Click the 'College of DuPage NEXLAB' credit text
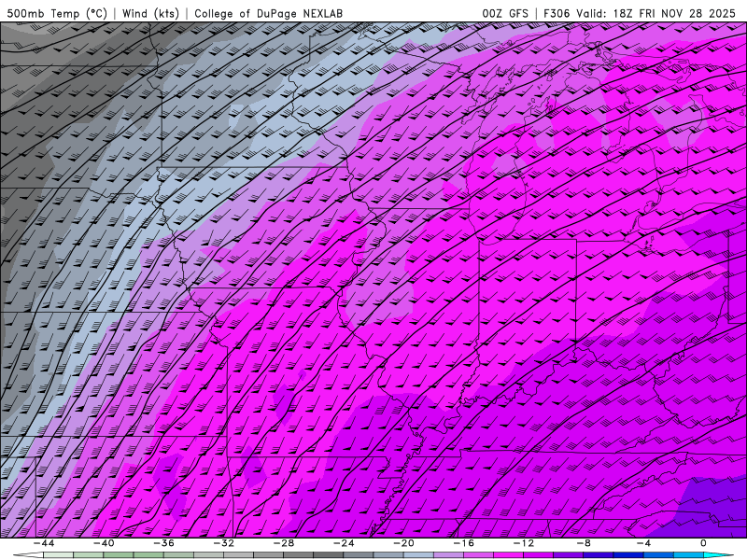 click(x=268, y=13)
